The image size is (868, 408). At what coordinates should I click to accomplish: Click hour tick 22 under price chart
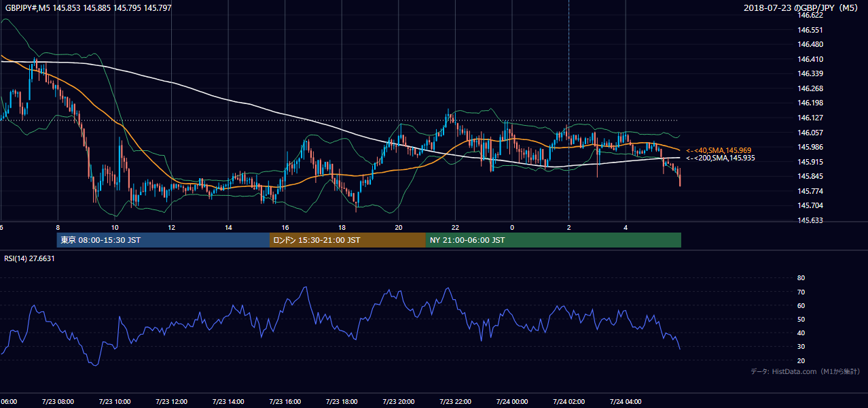[455, 227]
